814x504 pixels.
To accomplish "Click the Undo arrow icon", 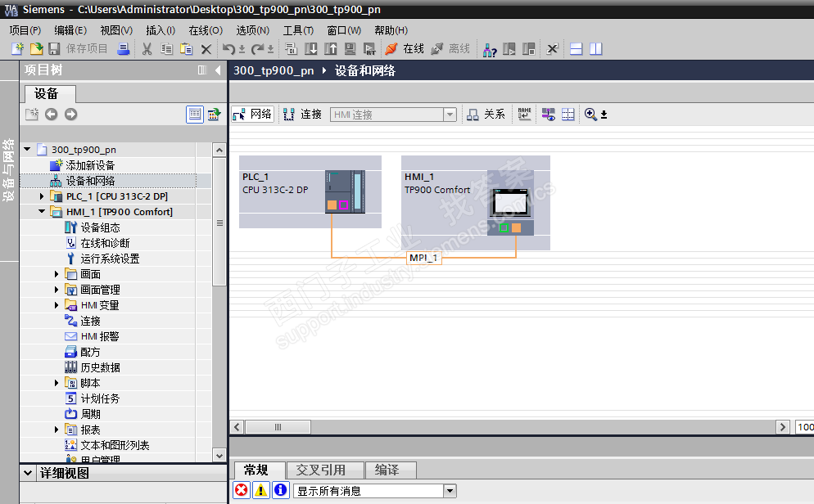I will point(229,49).
